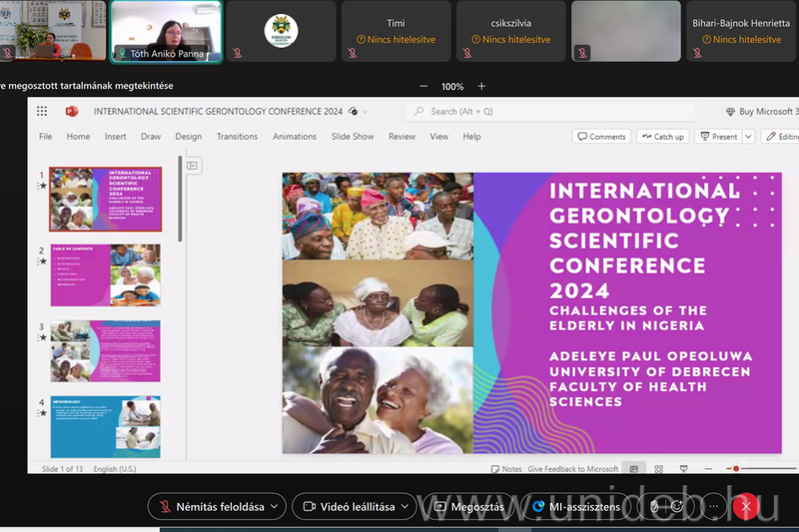Open the app launcher grid icon
This screenshot has width=799, height=532.
[x=42, y=112]
